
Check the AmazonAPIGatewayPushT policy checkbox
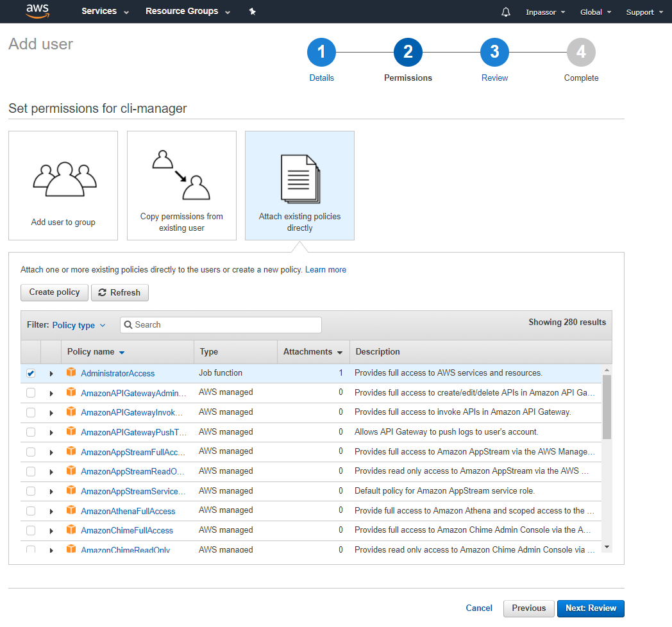pyautogui.click(x=31, y=432)
